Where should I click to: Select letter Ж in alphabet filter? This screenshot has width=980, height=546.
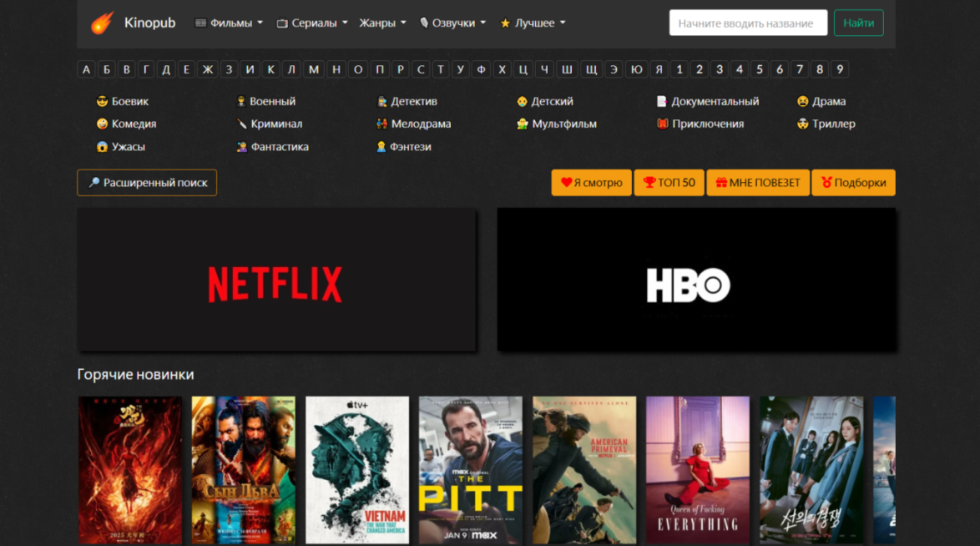click(208, 69)
